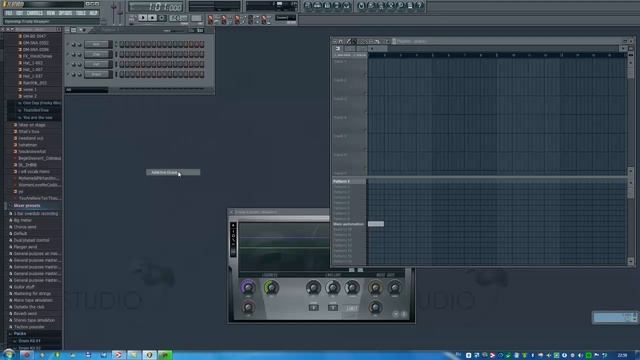Click the 1:01:000 song position display
This screenshot has width=640, height=360.
156,7
